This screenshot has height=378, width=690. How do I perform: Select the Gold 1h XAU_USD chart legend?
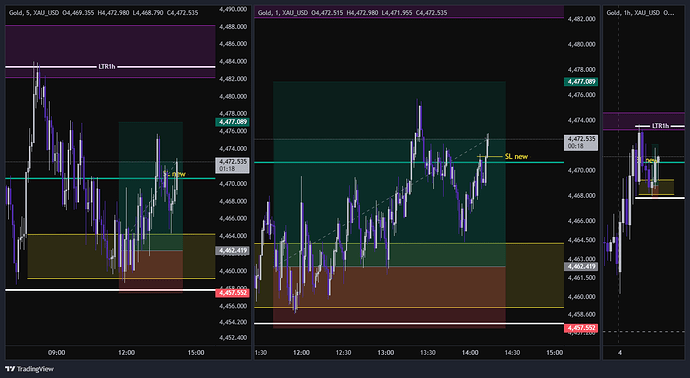pos(640,13)
